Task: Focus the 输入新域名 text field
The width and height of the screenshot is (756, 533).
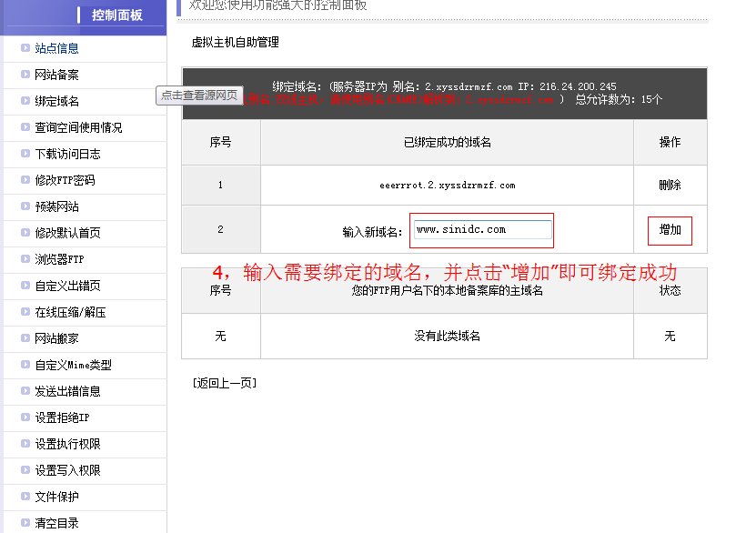Action: click(x=482, y=230)
